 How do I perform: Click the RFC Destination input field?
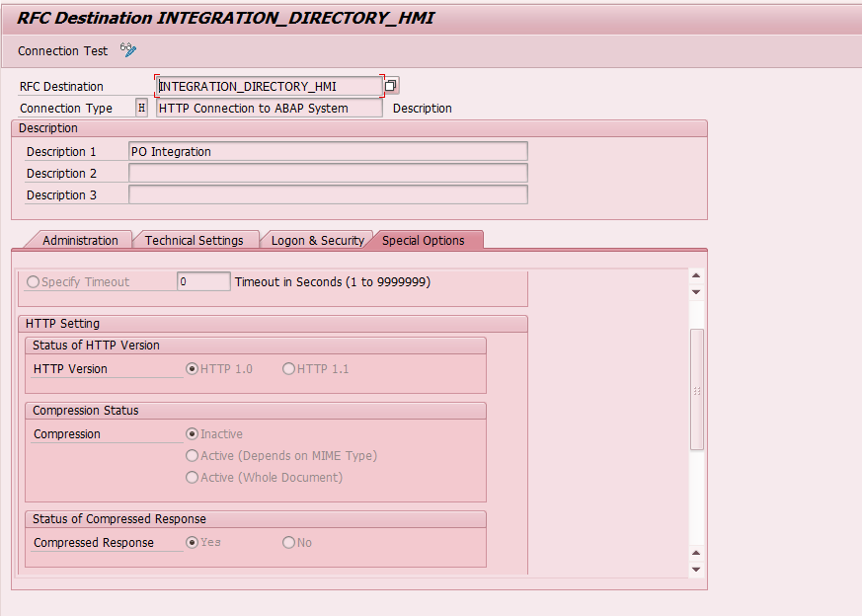tap(270, 86)
